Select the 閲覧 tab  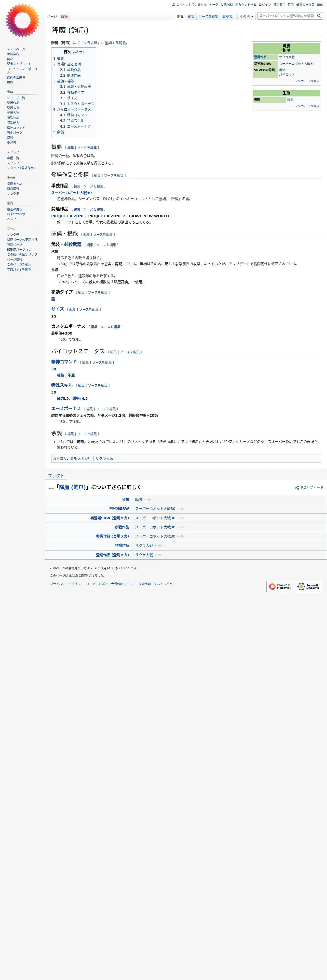[x=181, y=16]
